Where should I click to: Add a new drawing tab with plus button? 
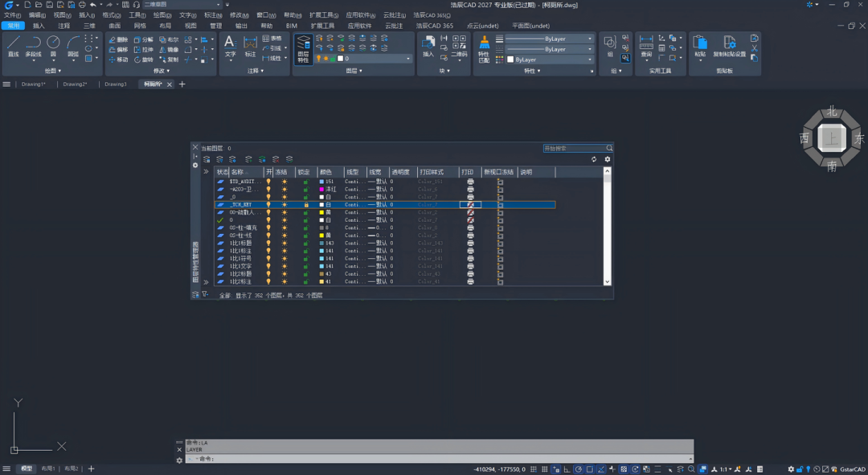click(182, 84)
